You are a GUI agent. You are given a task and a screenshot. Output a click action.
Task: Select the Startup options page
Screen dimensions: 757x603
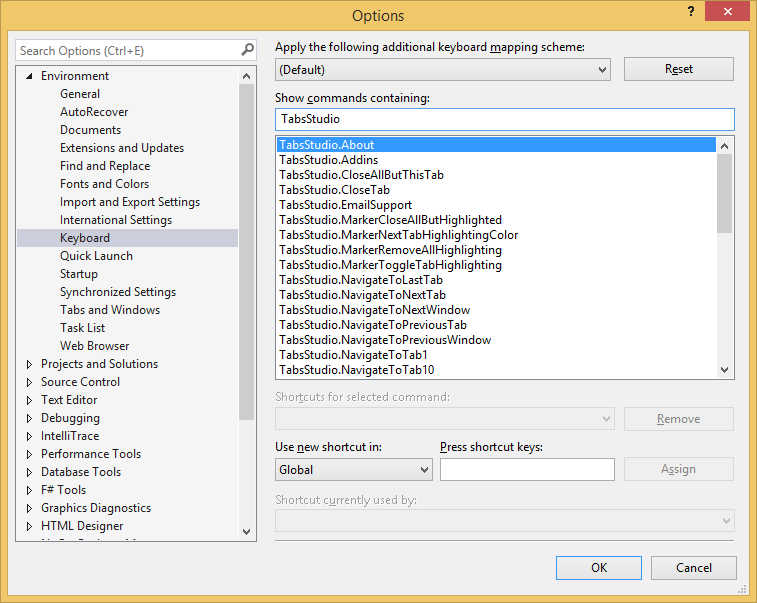[79, 274]
